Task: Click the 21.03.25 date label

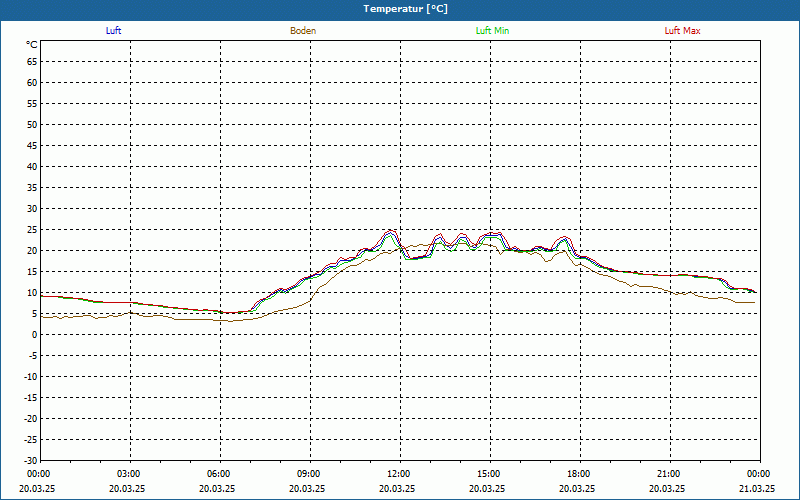Action: click(757, 488)
